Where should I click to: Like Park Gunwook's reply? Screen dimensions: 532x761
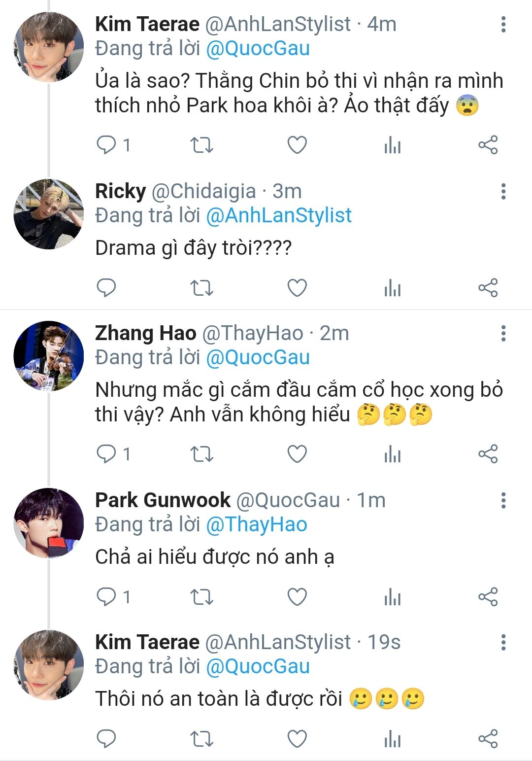pos(297,597)
